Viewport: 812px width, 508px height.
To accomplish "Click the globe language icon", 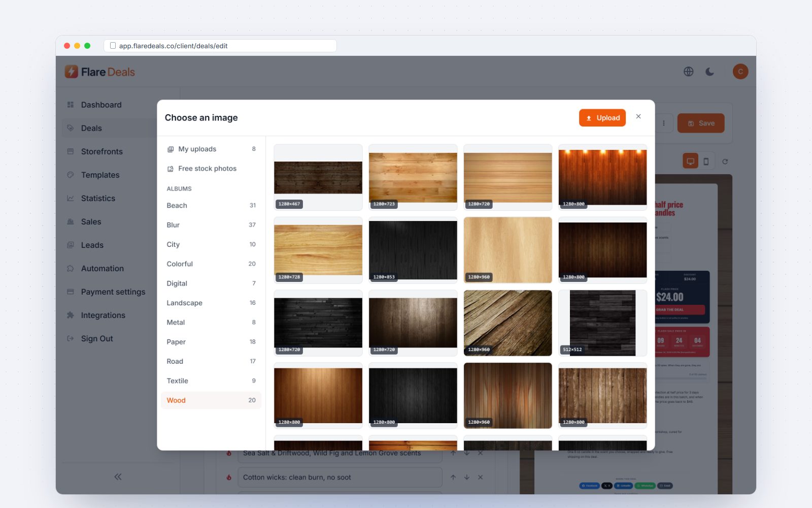I will pyautogui.click(x=688, y=72).
